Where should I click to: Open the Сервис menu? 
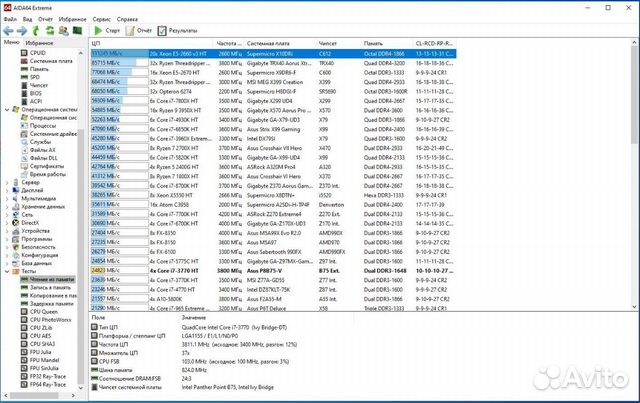[x=101, y=19]
